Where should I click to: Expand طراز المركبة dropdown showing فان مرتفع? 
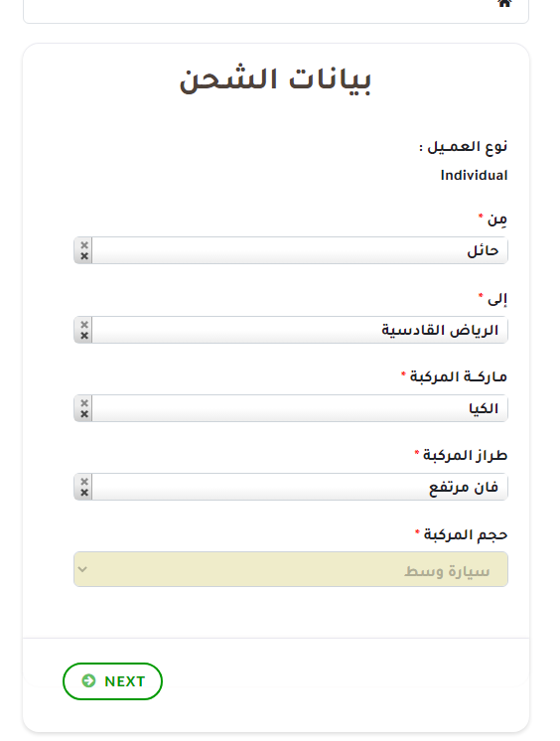(291, 487)
